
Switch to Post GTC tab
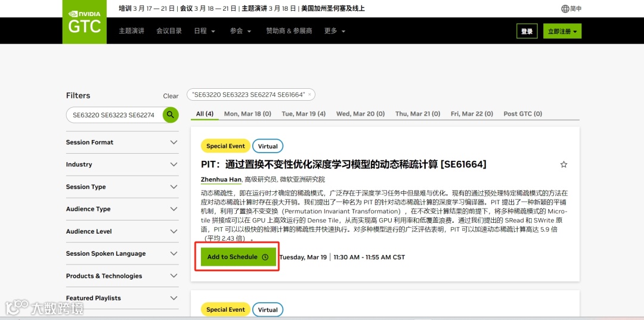pyautogui.click(x=523, y=114)
